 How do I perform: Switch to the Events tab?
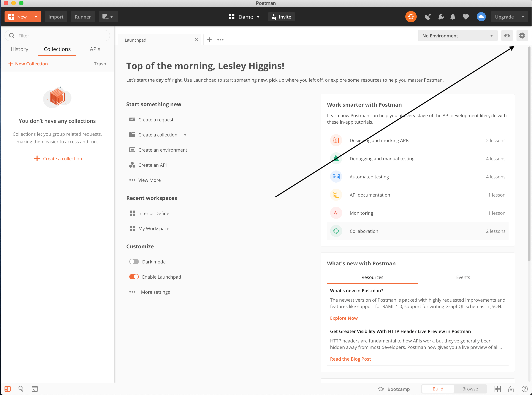(x=463, y=277)
